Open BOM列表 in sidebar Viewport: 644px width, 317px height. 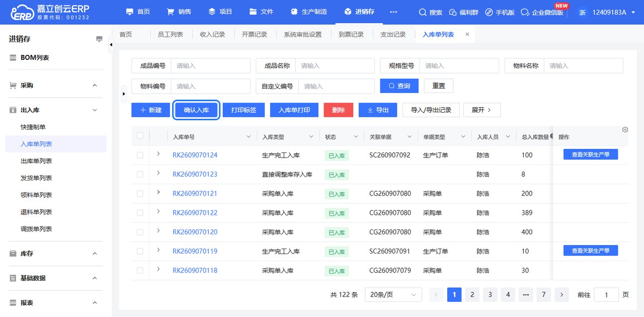pyautogui.click(x=35, y=58)
